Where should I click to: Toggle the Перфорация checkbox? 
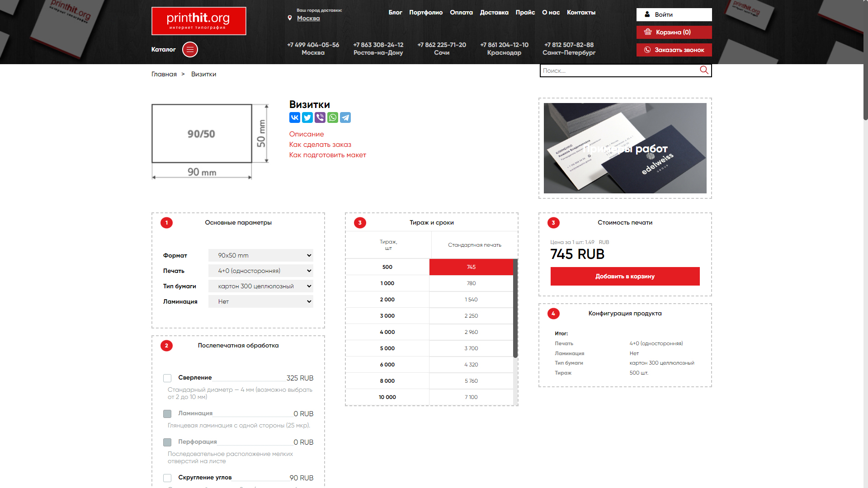[167, 442]
